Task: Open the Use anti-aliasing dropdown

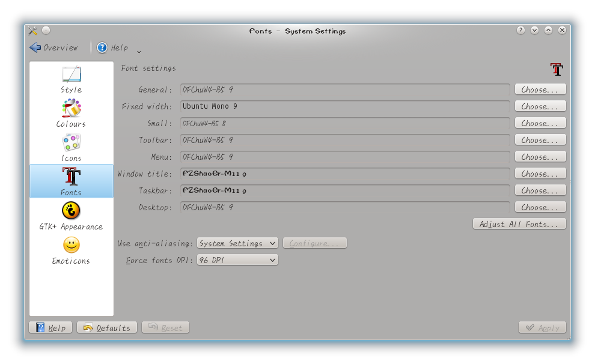Action: tap(237, 243)
